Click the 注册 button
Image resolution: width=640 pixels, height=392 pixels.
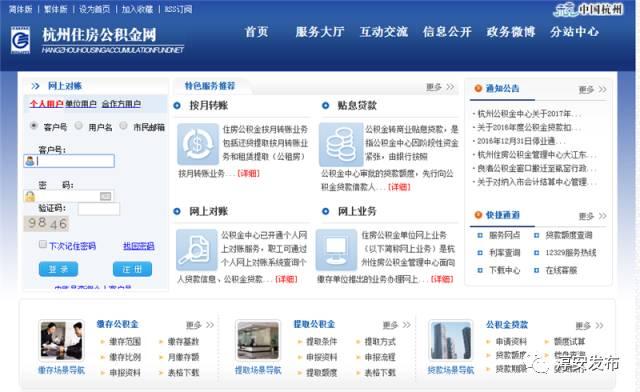(x=132, y=269)
